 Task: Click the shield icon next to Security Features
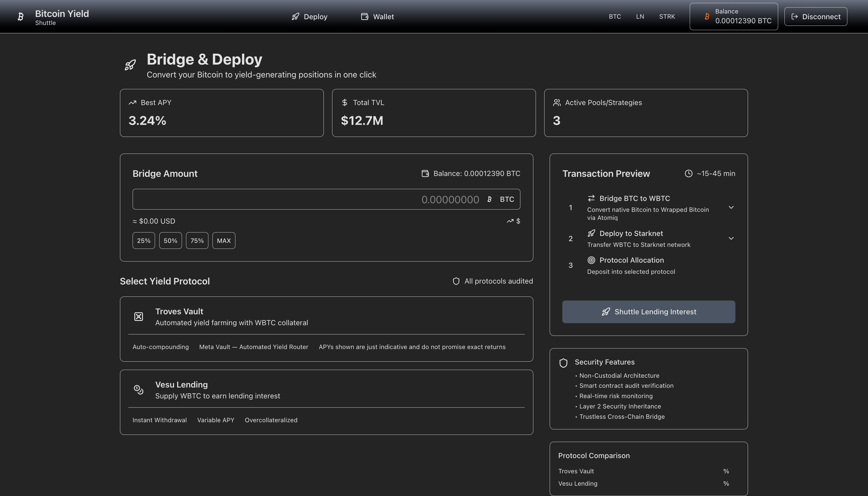click(x=563, y=363)
